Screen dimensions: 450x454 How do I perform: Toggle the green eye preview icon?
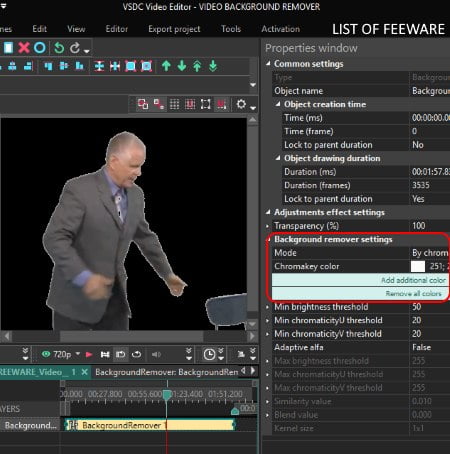[46, 354]
